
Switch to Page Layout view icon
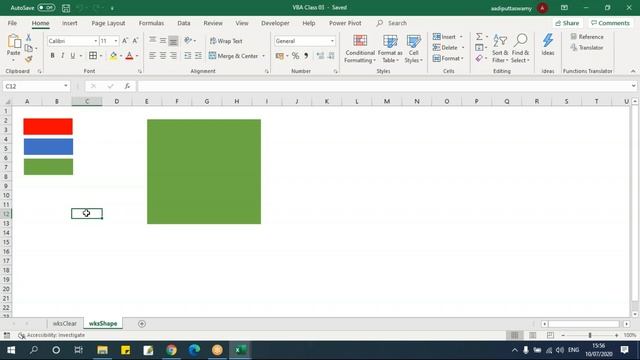532,335
